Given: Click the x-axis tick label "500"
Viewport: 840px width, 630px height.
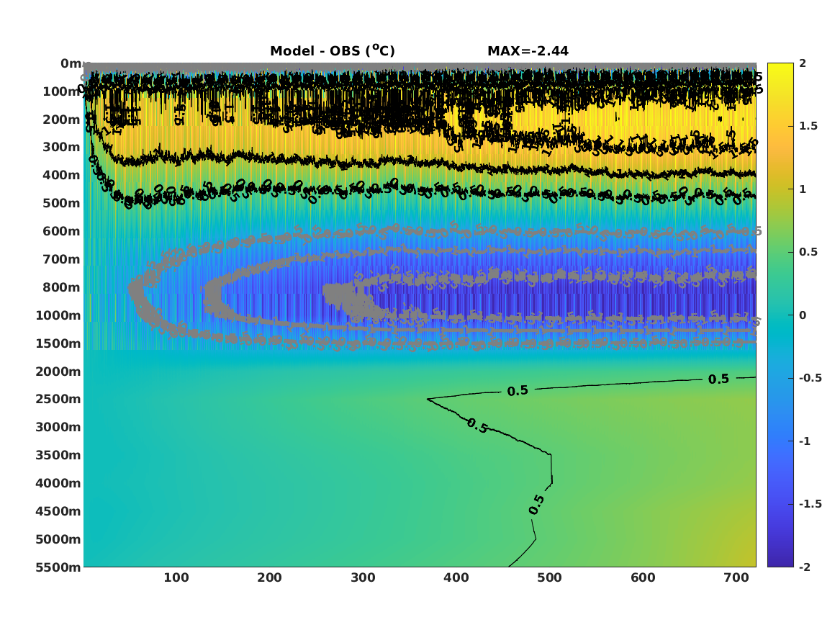Looking at the screenshot, I should [x=550, y=577].
